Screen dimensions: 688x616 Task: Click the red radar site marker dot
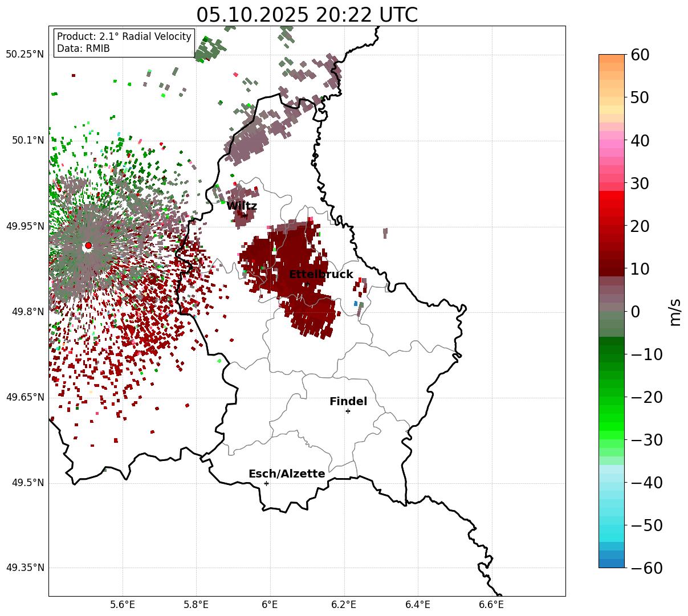click(88, 246)
